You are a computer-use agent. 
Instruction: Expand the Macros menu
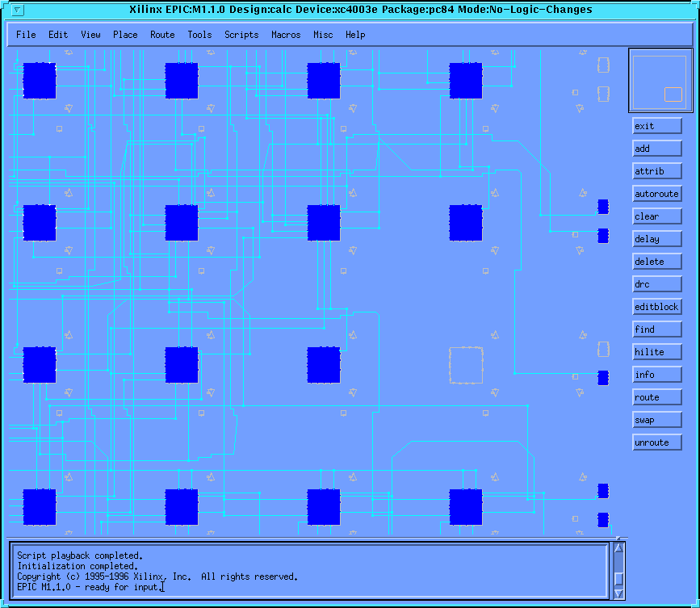point(286,35)
